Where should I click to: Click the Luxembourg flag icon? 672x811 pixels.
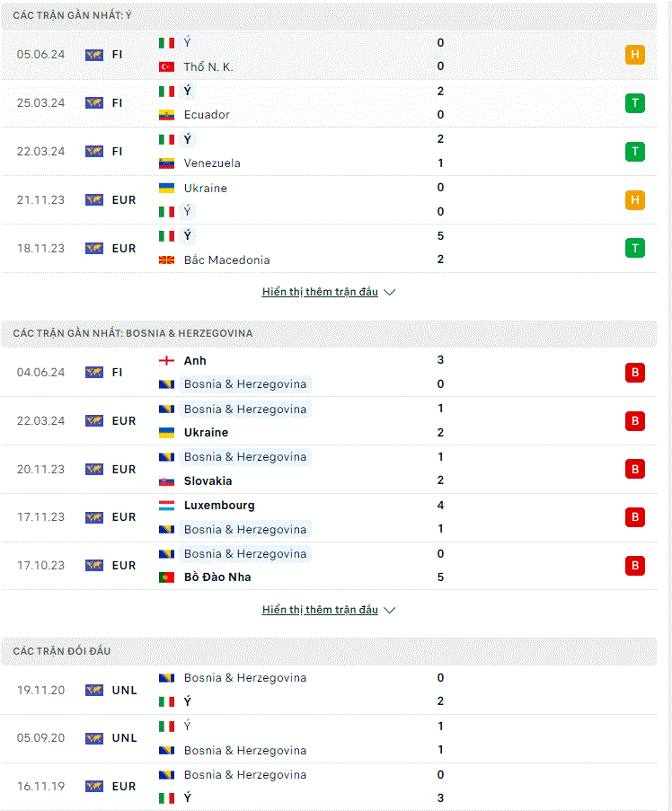166,506
